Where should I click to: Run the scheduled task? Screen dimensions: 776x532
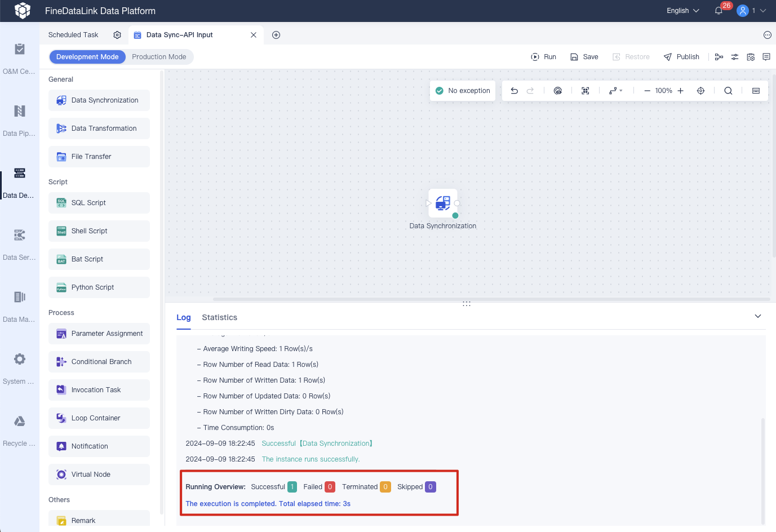[543, 57]
